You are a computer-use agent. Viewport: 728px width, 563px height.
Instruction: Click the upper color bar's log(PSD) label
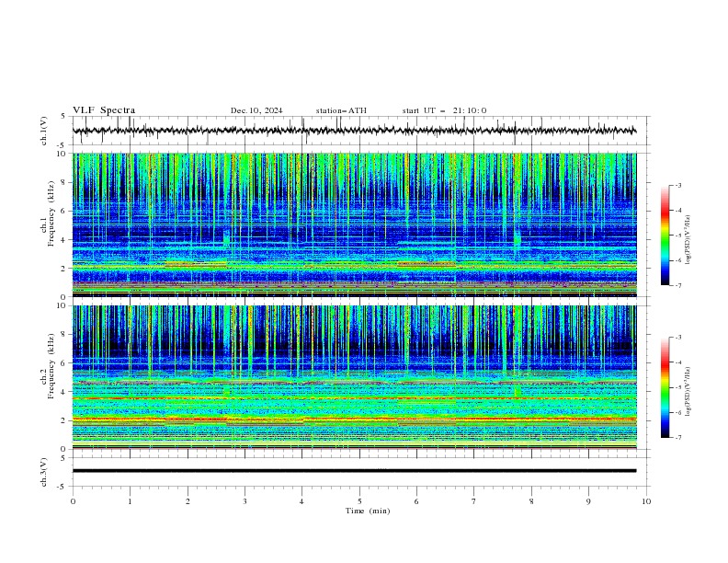[688, 240]
